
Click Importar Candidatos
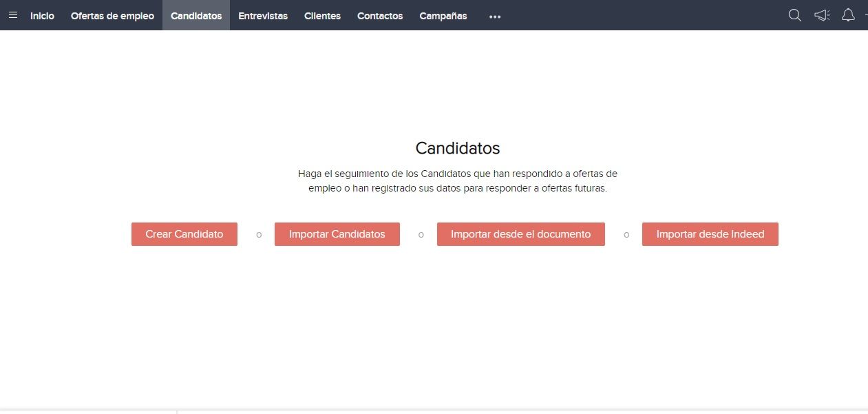coord(337,234)
